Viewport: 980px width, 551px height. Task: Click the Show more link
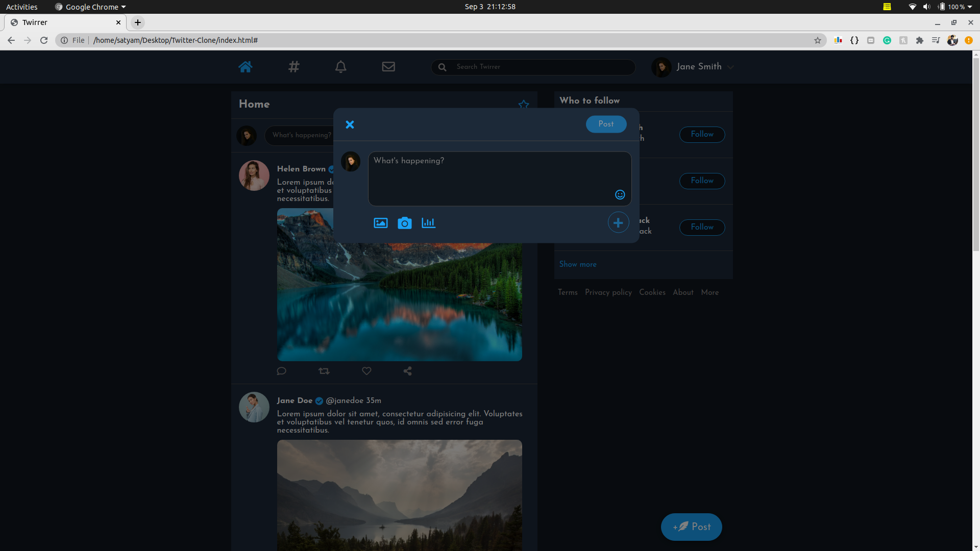click(x=578, y=264)
